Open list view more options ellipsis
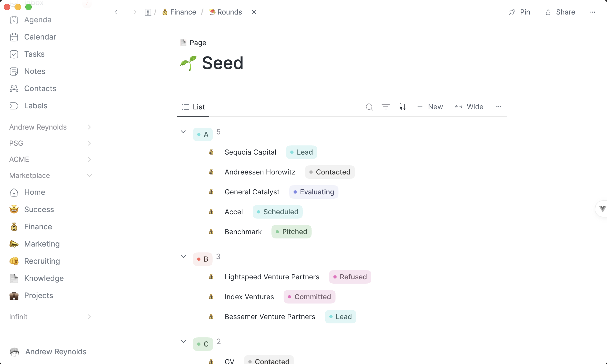 point(499,107)
